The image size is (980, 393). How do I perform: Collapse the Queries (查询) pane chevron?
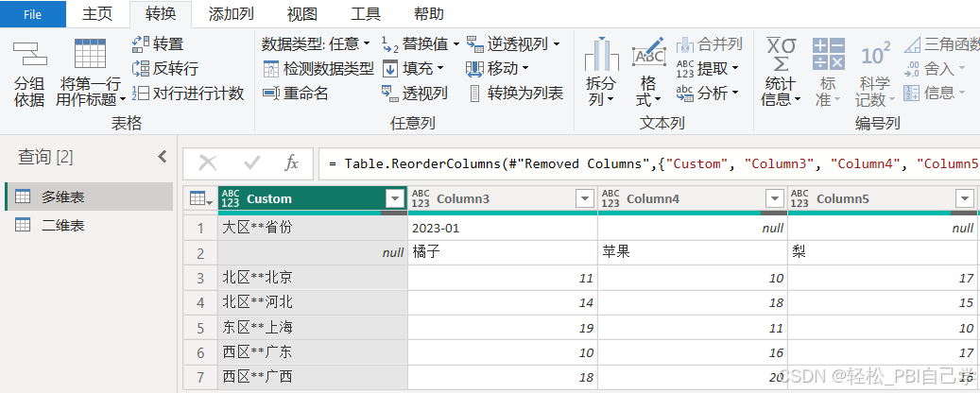(163, 157)
